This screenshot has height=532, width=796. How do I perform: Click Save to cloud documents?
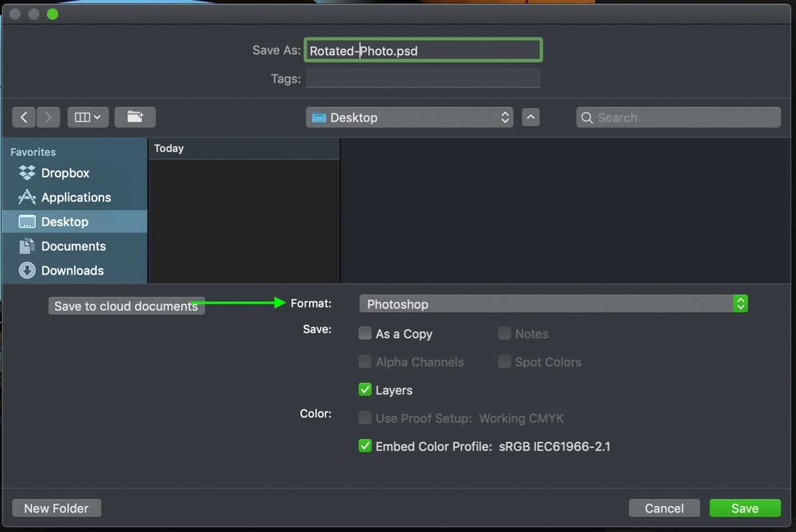(126, 306)
